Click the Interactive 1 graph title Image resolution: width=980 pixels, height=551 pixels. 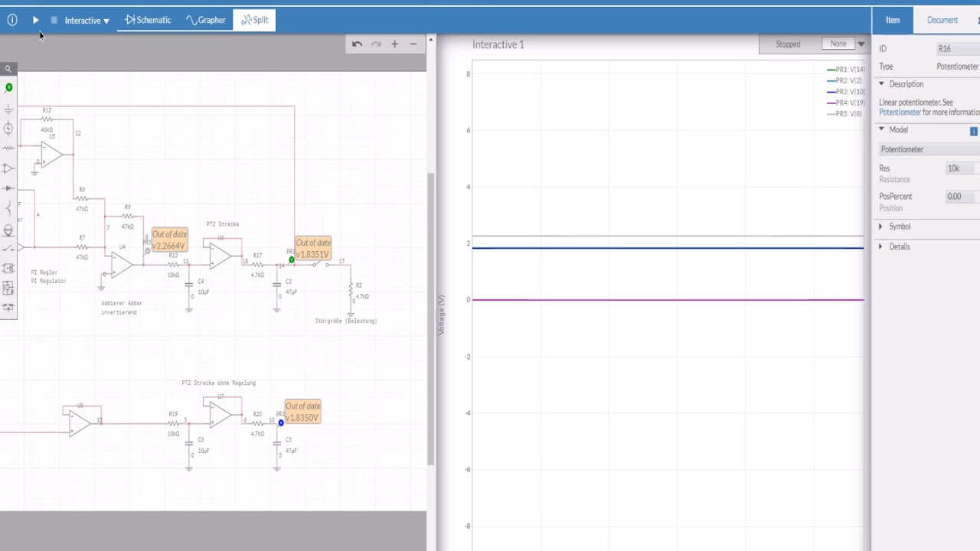(x=498, y=44)
